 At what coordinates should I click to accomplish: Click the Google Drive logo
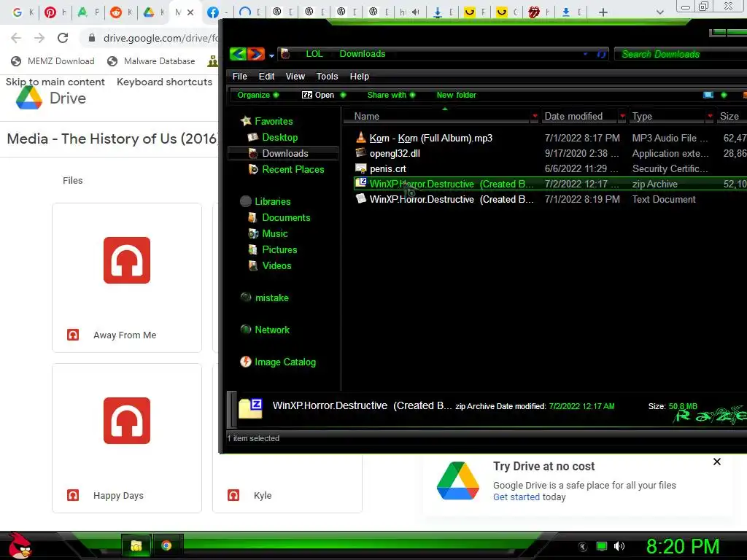pos(51,98)
